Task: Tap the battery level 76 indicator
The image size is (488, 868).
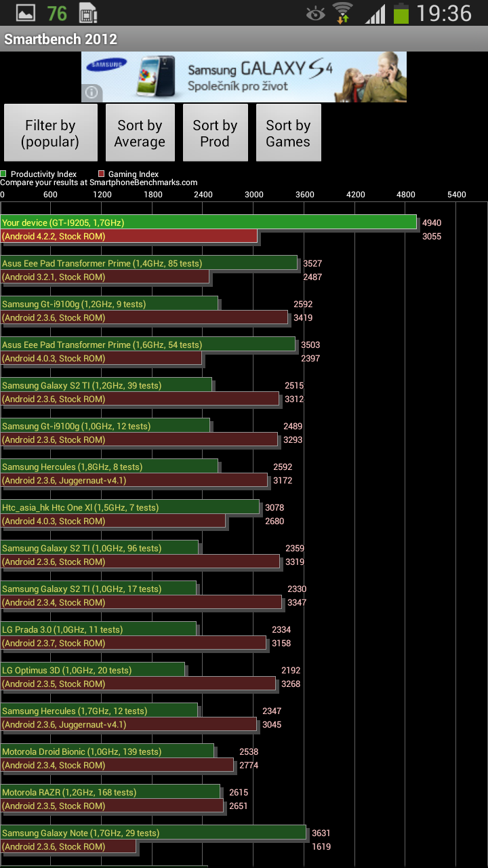Action: pos(57,13)
